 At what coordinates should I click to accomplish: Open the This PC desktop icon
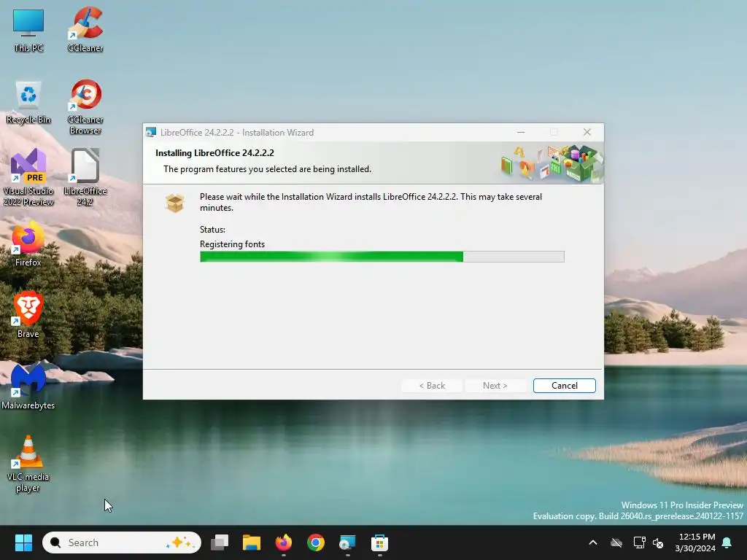(28, 29)
